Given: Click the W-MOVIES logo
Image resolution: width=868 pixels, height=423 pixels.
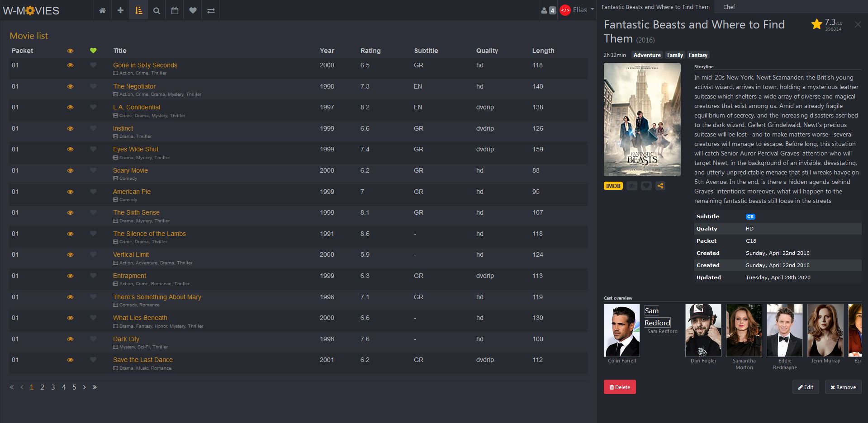Looking at the screenshot, I should [31, 10].
